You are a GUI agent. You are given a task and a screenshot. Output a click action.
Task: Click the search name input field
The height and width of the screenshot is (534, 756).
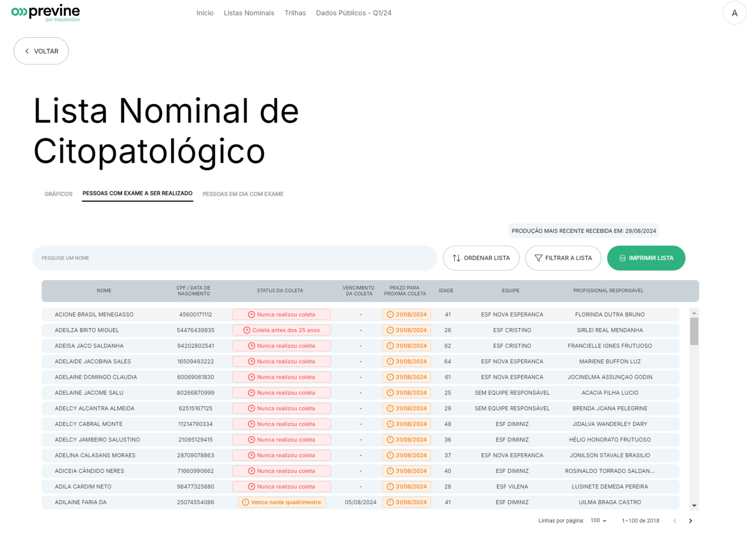(234, 258)
